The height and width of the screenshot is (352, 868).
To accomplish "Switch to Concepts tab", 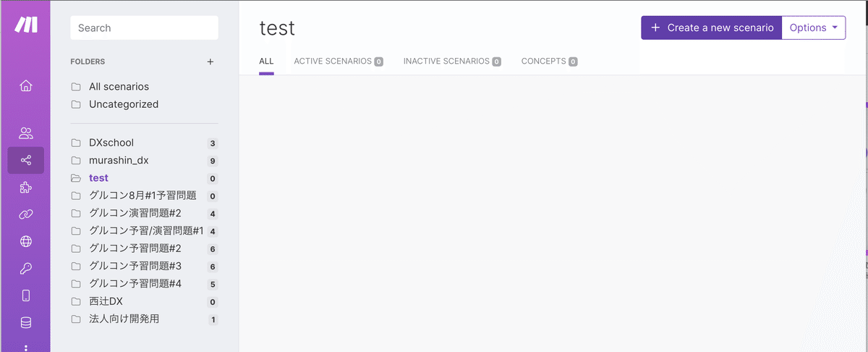I will [x=549, y=62].
